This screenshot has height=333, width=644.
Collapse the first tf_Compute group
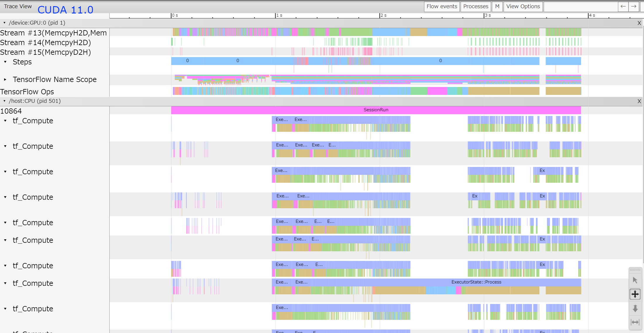5,121
